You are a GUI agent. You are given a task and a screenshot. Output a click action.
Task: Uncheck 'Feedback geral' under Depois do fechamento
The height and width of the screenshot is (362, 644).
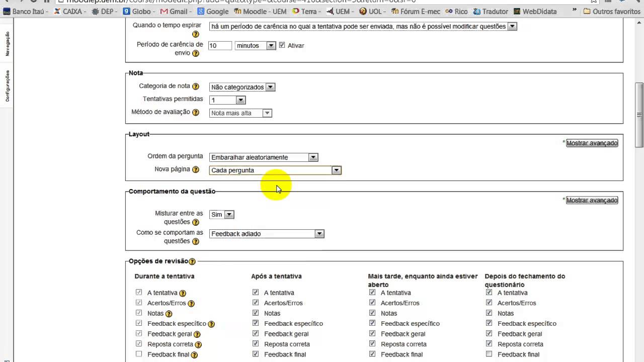[x=489, y=333]
